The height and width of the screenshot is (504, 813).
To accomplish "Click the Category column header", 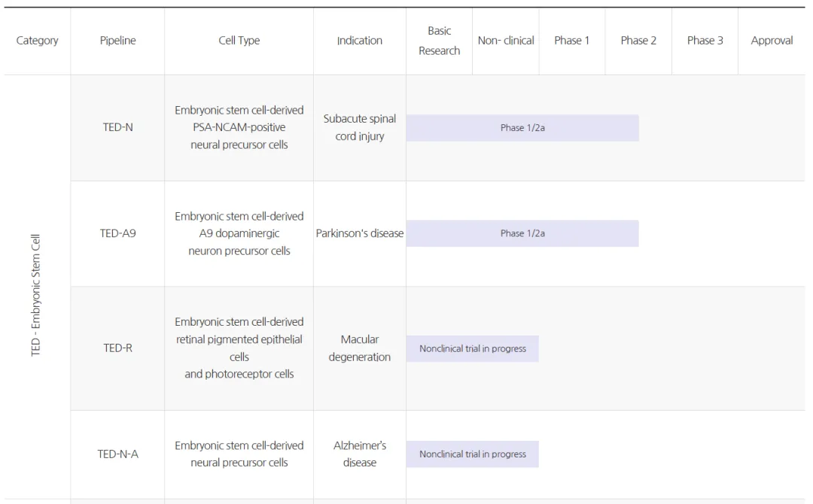I will [x=37, y=41].
